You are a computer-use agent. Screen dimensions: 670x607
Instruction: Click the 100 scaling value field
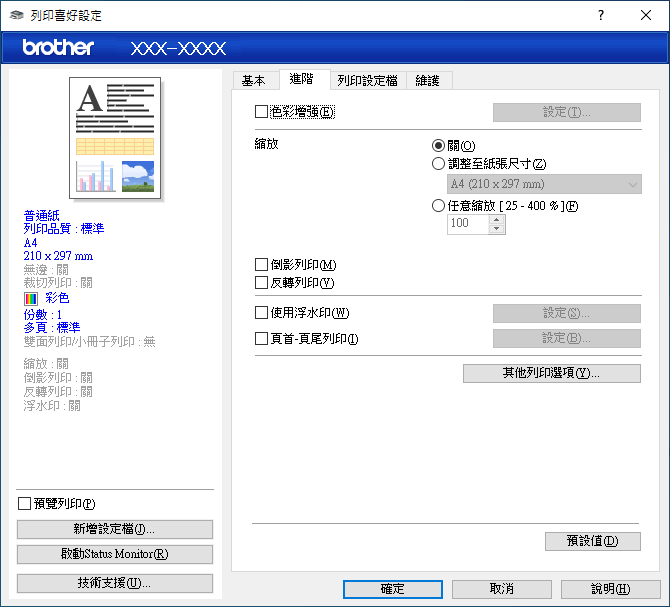point(468,224)
